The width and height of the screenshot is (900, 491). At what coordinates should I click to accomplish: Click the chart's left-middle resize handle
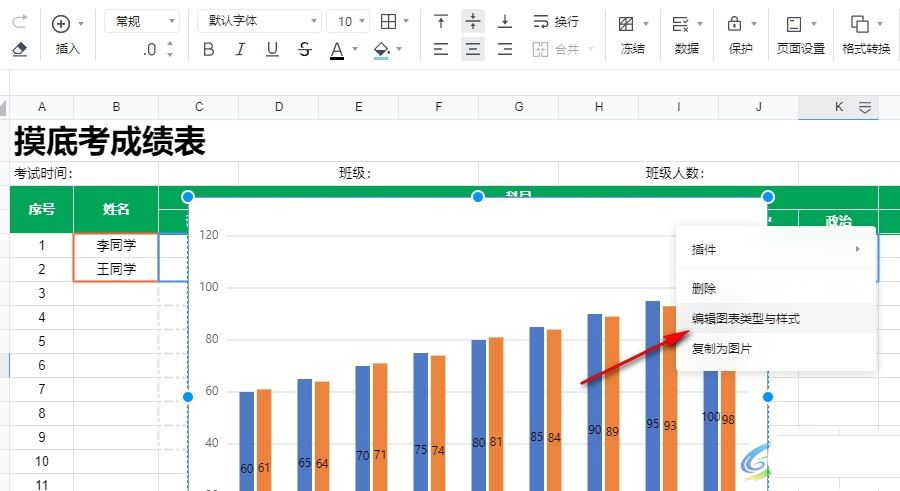point(188,397)
